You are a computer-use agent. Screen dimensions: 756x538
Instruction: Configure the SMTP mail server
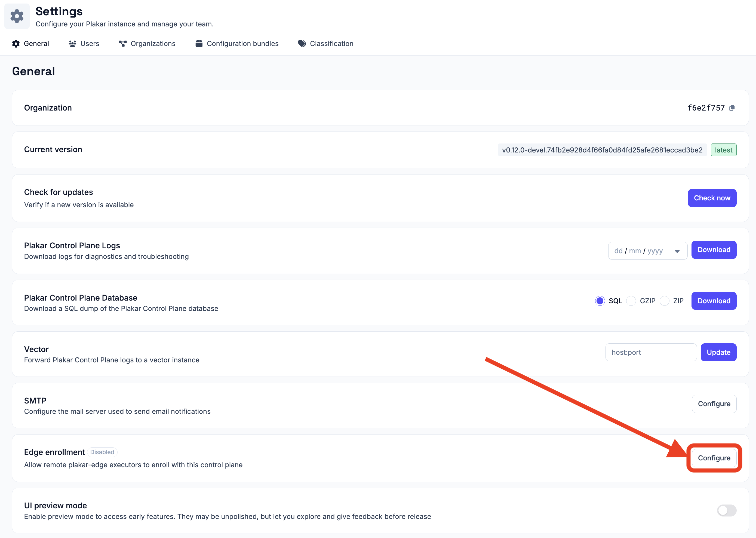714,404
